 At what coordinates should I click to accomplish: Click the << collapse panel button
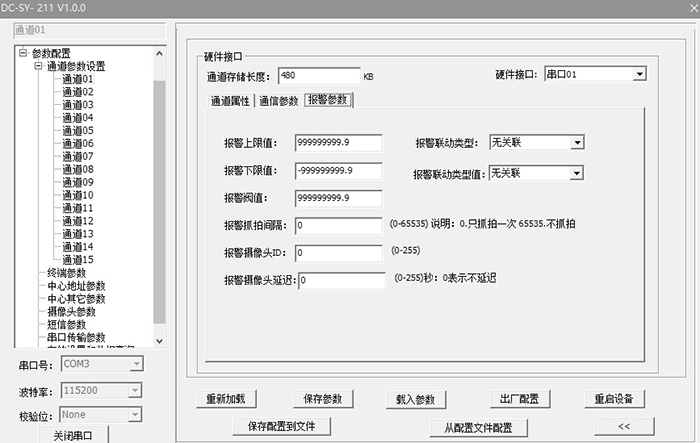click(623, 427)
